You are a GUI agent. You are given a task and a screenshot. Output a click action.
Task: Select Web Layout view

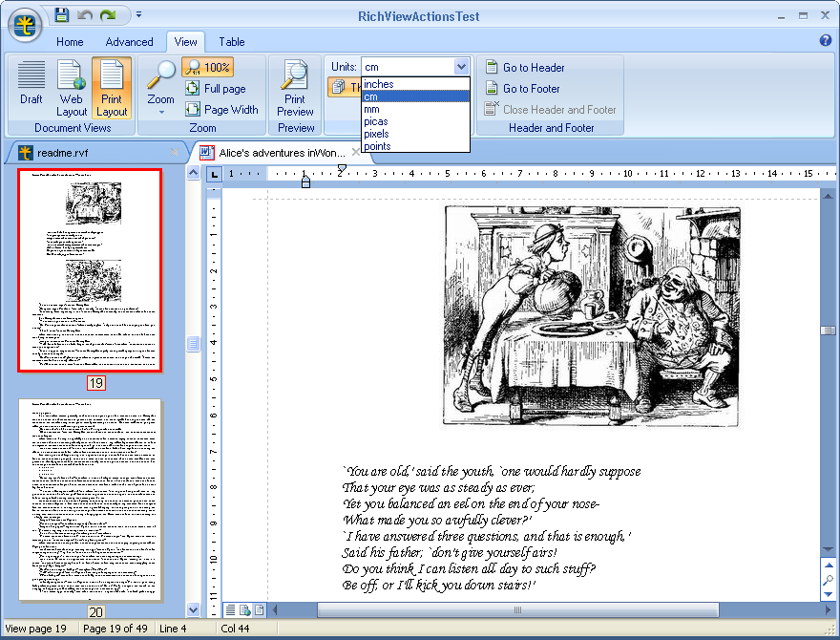71,84
